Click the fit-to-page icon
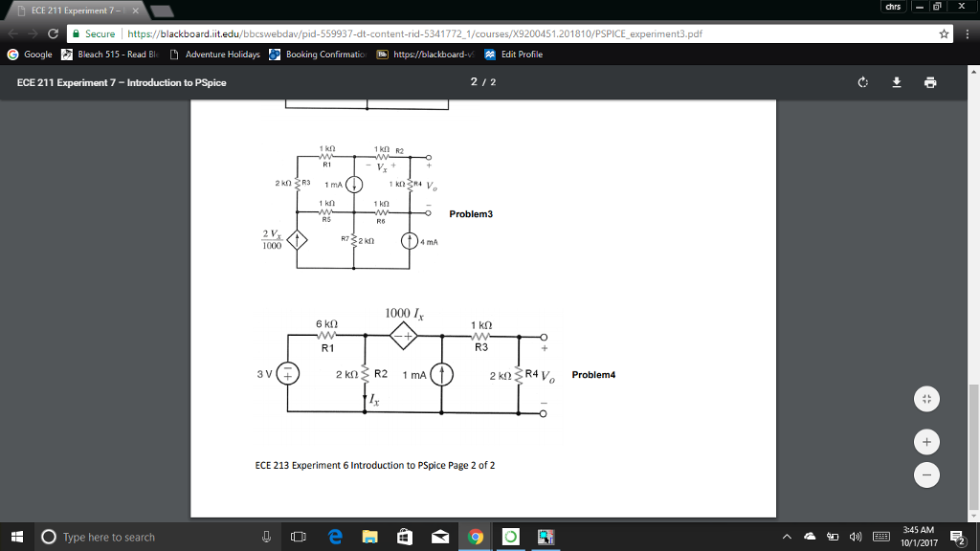Screen dimensions: 980x551 pyautogui.click(x=926, y=399)
